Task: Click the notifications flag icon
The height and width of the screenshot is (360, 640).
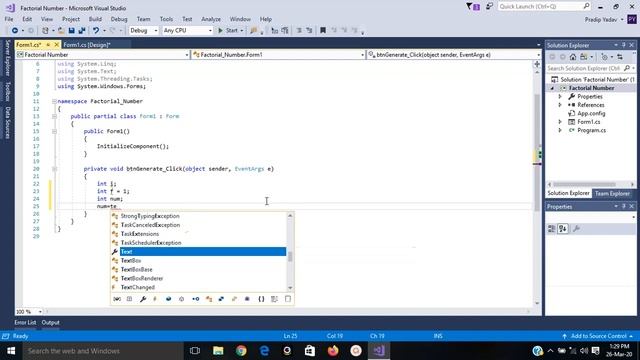Action: 473,7
